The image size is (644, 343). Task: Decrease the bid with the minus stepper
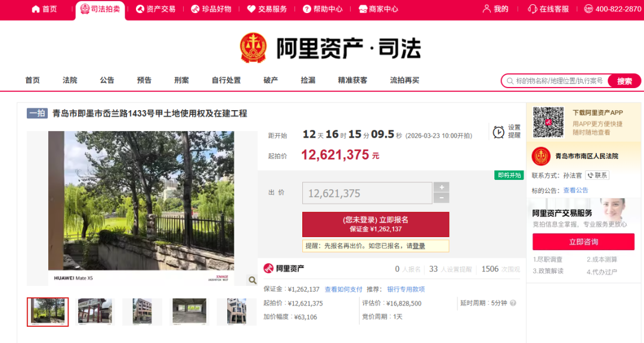pyautogui.click(x=441, y=197)
